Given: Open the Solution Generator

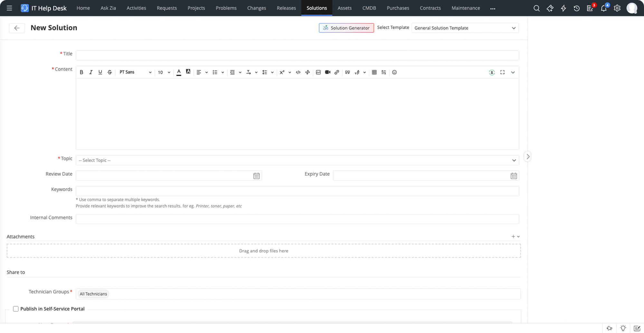Looking at the screenshot, I should [x=346, y=28].
